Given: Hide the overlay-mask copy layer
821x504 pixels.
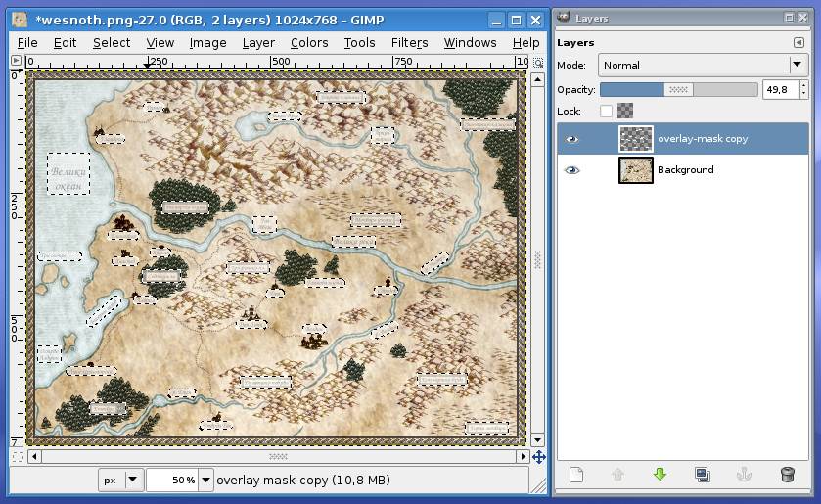Looking at the screenshot, I should coord(571,139).
